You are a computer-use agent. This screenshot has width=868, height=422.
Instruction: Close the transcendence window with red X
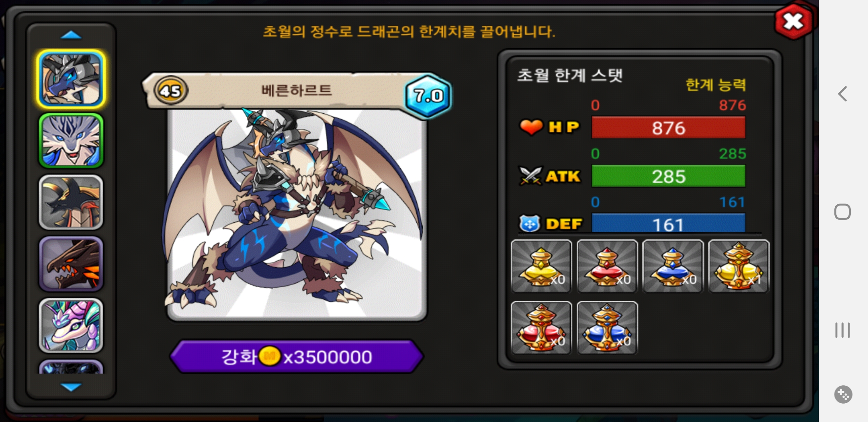[x=793, y=21]
